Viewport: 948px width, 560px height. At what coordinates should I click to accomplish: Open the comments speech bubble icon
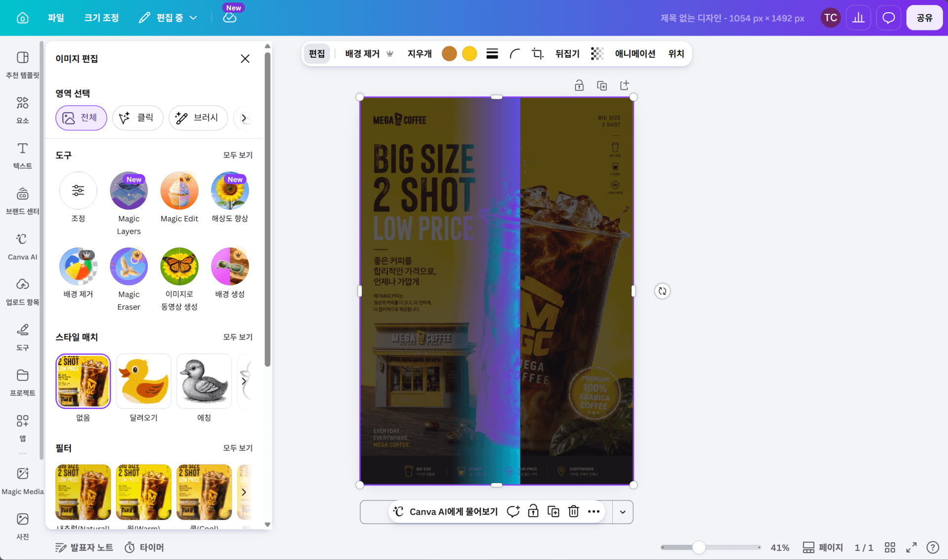pos(888,18)
